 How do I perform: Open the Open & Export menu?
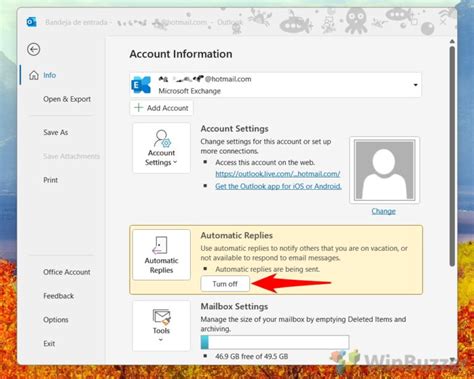point(67,99)
